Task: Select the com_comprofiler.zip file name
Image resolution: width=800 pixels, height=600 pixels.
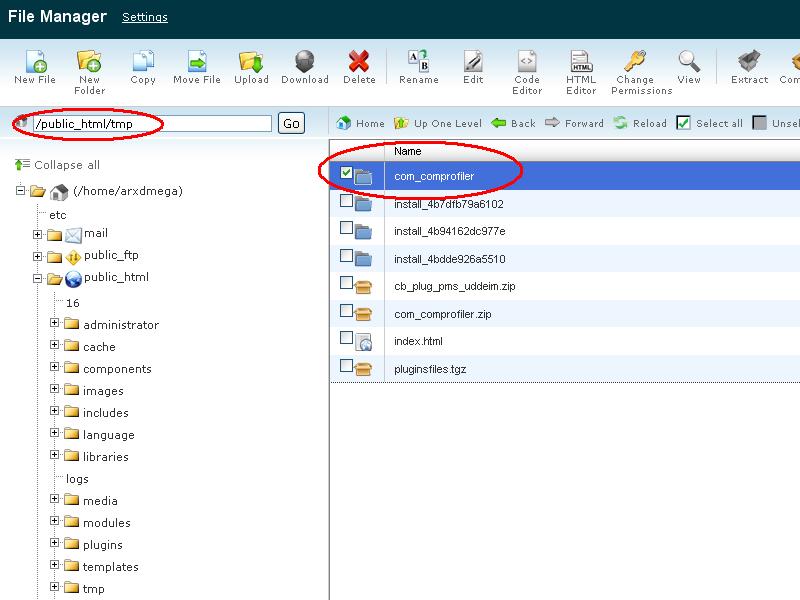Action: pos(442,314)
